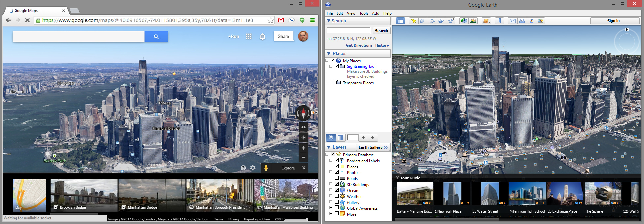The width and height of the screenshot is (644, 224).
Task: Add a placemark in Google Earth toolbar
Action: point(413,21)
